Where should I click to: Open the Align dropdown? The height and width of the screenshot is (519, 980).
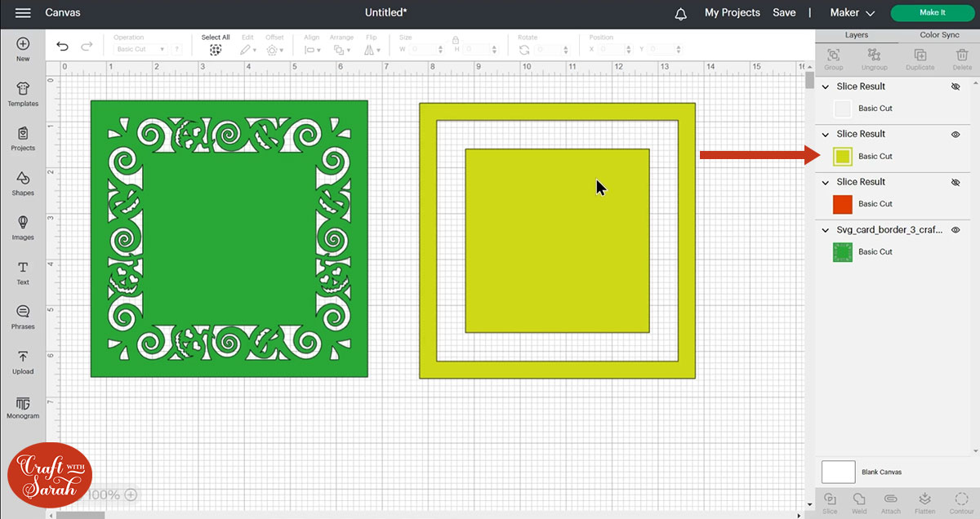coord(312,50)
